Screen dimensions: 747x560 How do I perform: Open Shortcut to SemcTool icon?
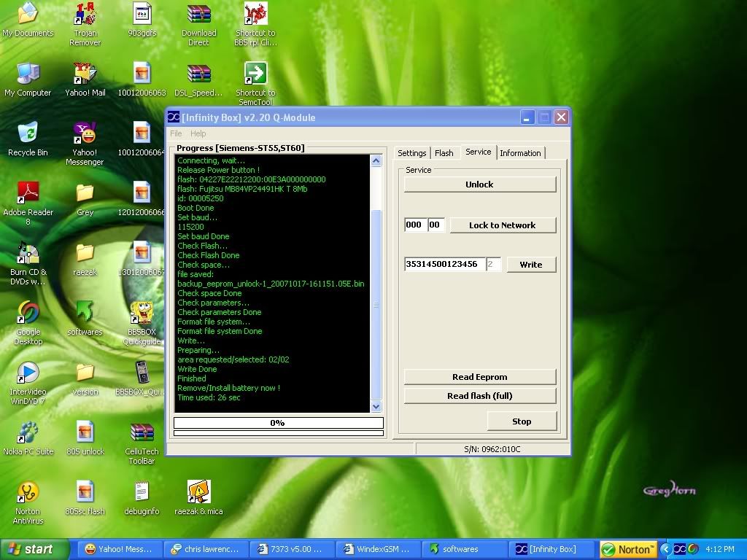click(255, 83)
